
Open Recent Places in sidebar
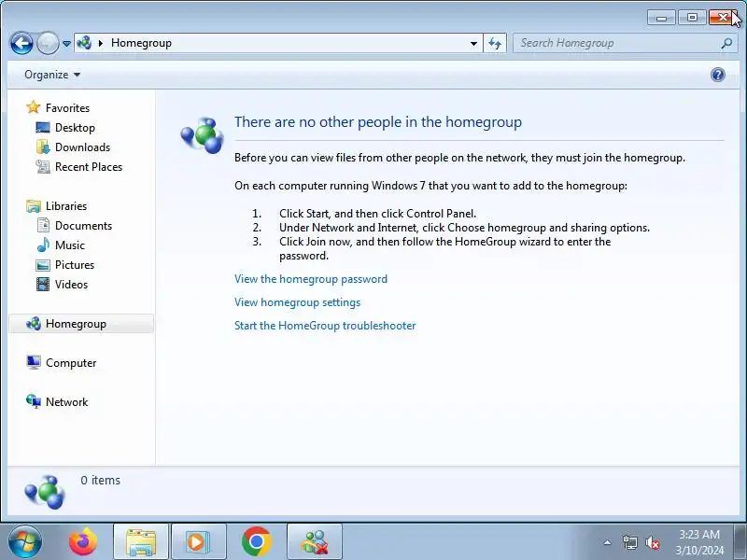click(x=89, y=167)
